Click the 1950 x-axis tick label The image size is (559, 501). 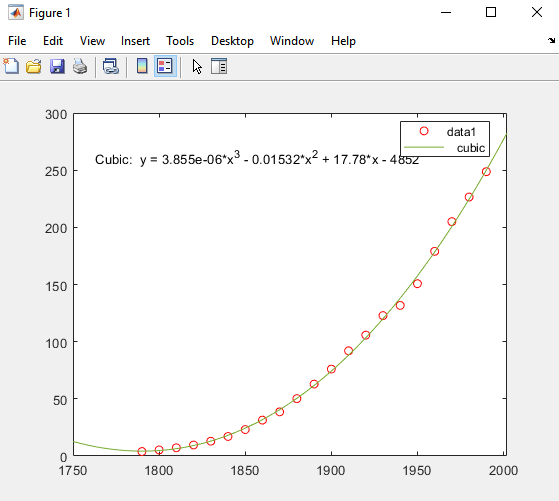pyautogui.click(x=417, y=471)
